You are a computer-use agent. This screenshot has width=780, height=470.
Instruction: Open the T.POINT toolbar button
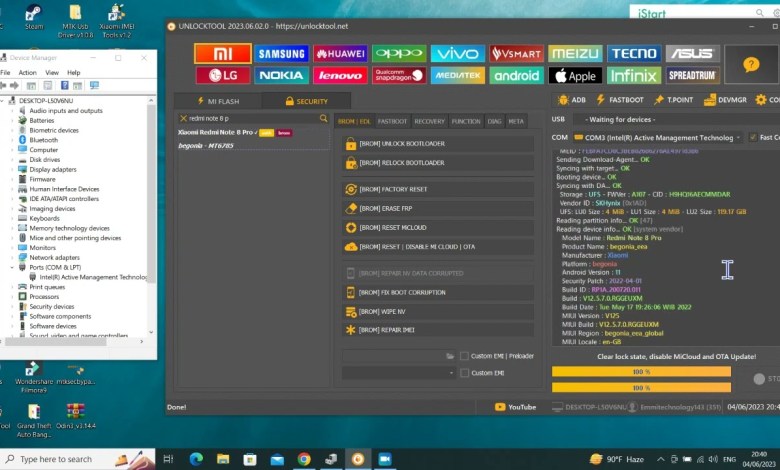673,100
